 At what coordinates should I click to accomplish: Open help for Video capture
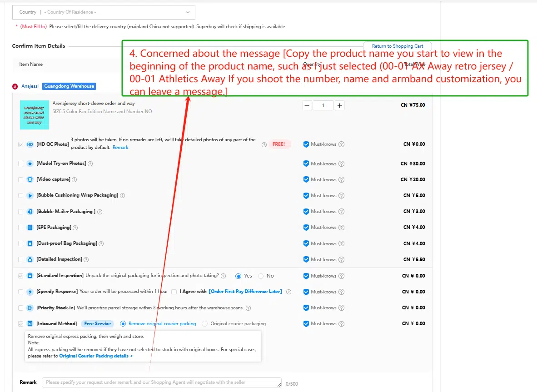75,179
